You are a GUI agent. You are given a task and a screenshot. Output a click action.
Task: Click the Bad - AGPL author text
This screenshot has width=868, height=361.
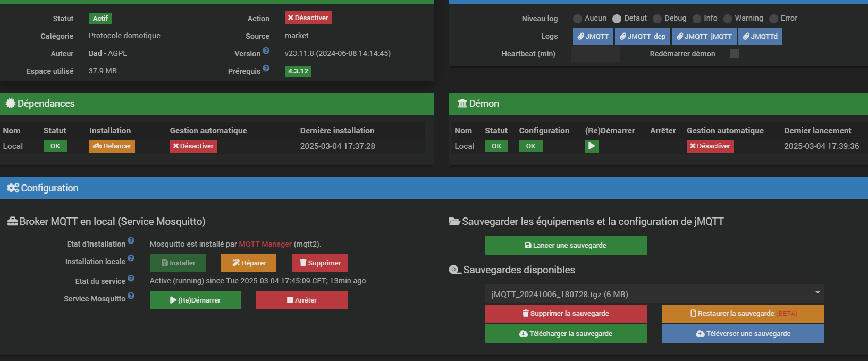point(108,53)
